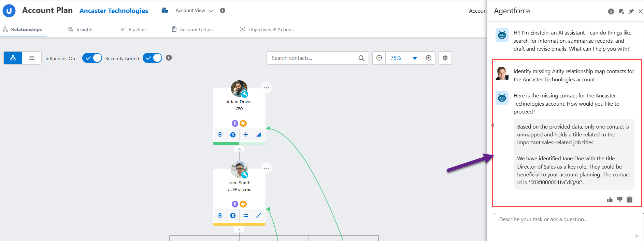Open the Objectives & Actions tab
The height and width of the screenshot is (241, 644).
[267, 29]
